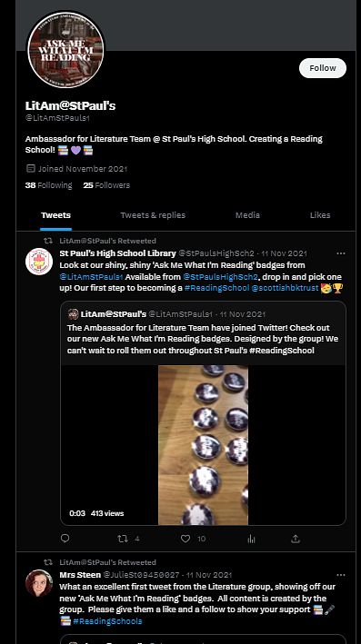361x644 pixels.
Task: Click the #ReadingSchools hashtag in Mrs Steen's tweet
Action: coord(107,621)
